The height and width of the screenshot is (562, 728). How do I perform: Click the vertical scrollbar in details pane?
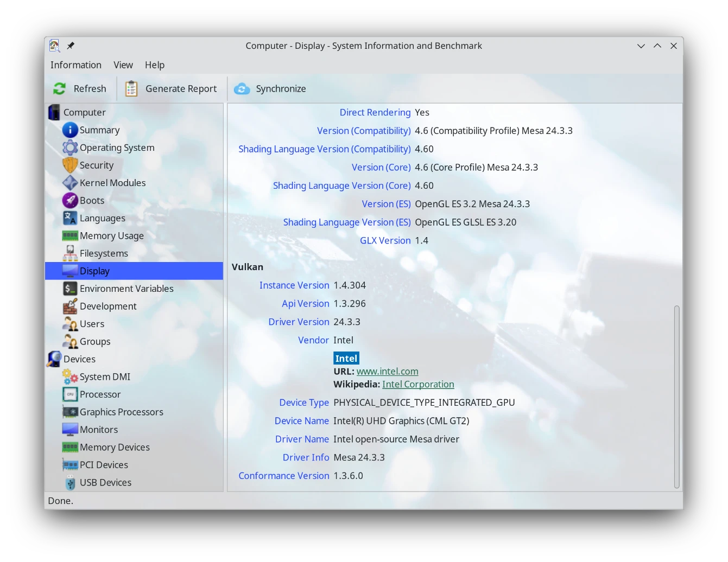pyautogui.click(x=676, y=396)
